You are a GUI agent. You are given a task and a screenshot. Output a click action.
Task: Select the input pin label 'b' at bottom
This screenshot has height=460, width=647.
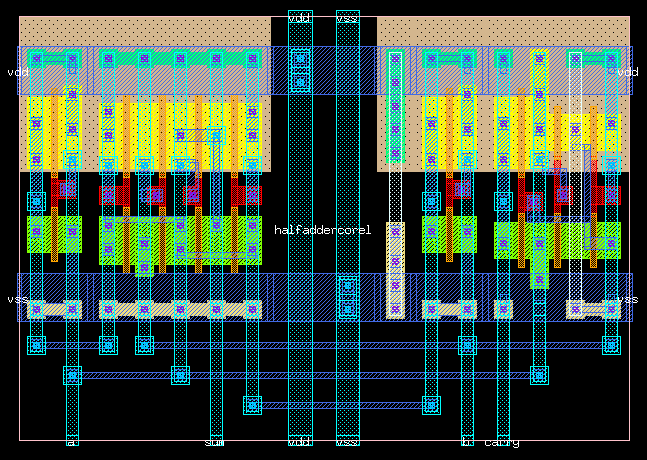point(466,441)
